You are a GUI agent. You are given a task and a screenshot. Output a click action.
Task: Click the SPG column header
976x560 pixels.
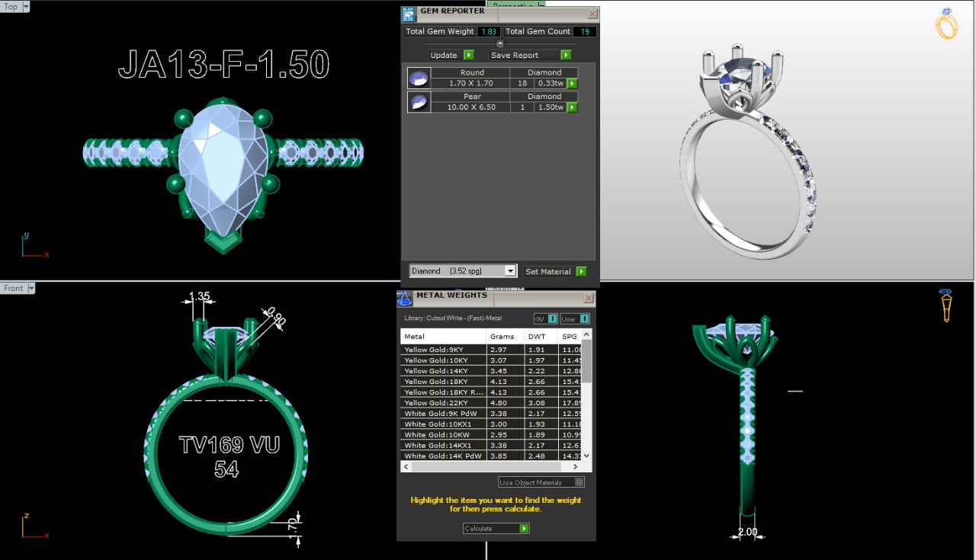[x=570, y=336]
